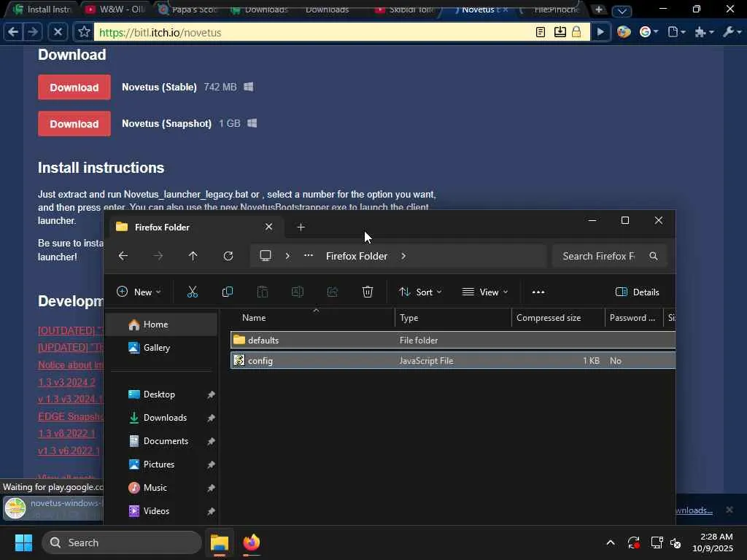Close the Firefox Folder Explorer tab
The height and width of the screenshot is (560, 747).
click(x=268, y=227)
